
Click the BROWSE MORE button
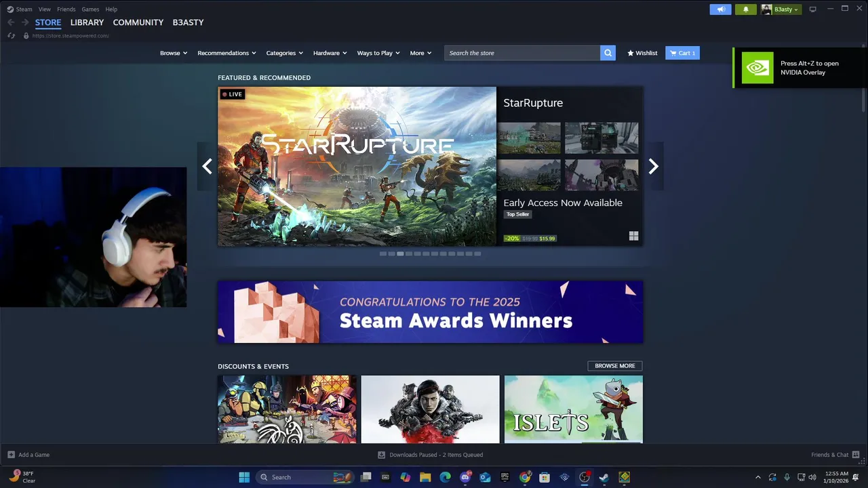(615, 366)
